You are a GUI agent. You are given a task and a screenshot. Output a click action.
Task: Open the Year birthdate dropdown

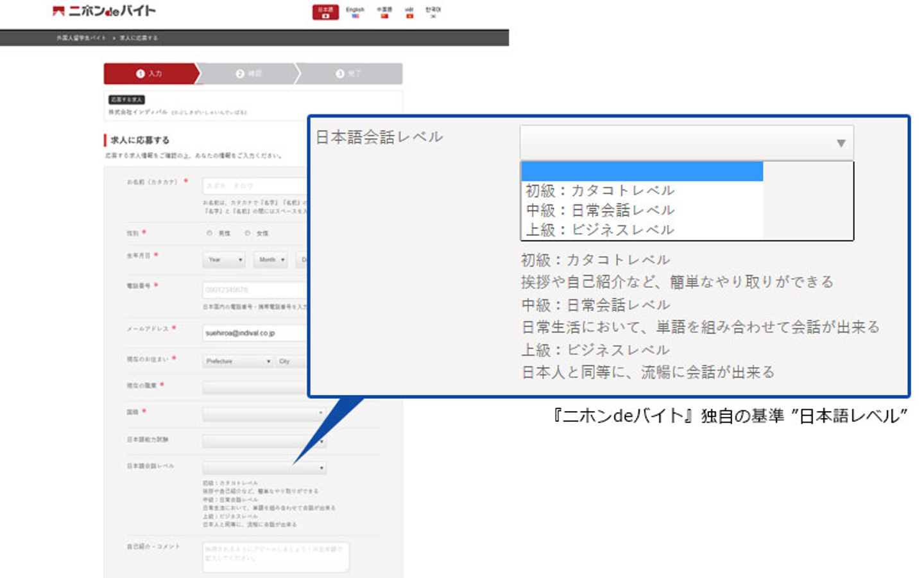pos(224,259)
